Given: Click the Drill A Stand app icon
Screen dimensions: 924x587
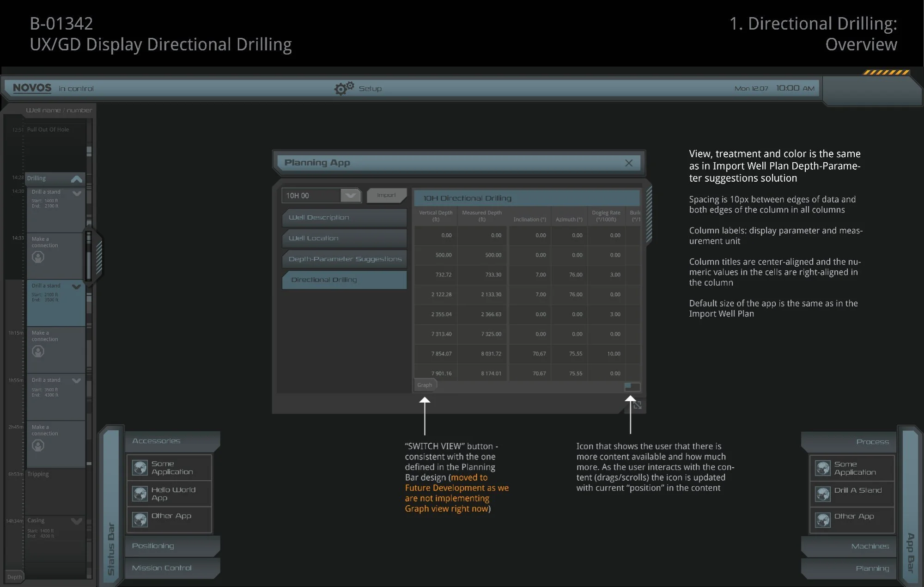Looking at the screenshot, I should [x=822, y=494].
